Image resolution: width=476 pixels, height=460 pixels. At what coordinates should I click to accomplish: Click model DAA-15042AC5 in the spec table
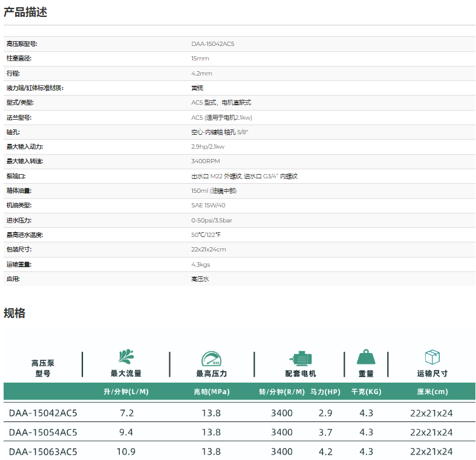click(43, 413)
